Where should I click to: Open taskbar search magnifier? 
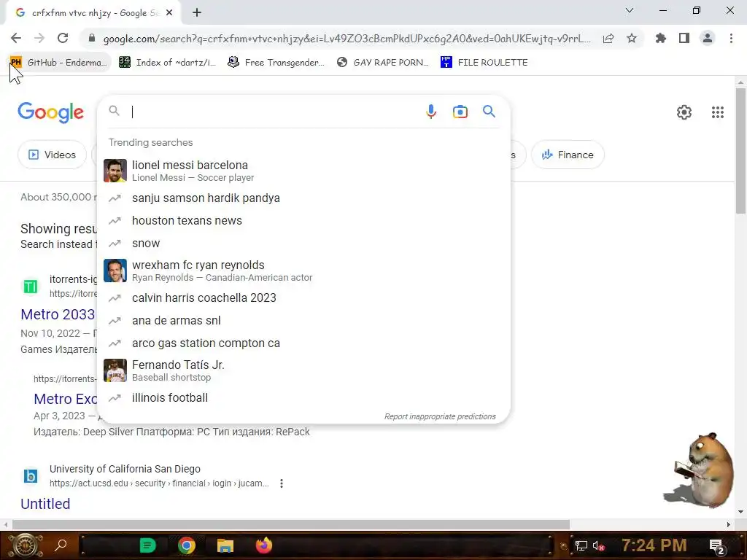61,545
